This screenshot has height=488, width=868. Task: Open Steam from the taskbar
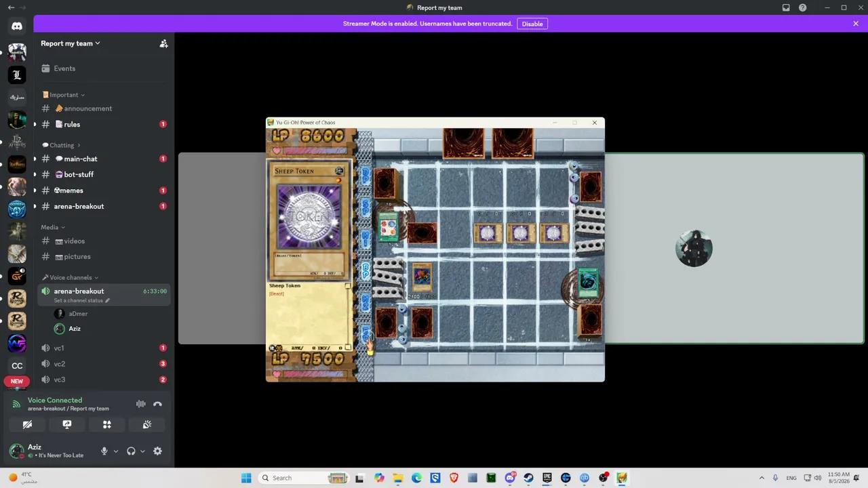[x=528, y=478]
